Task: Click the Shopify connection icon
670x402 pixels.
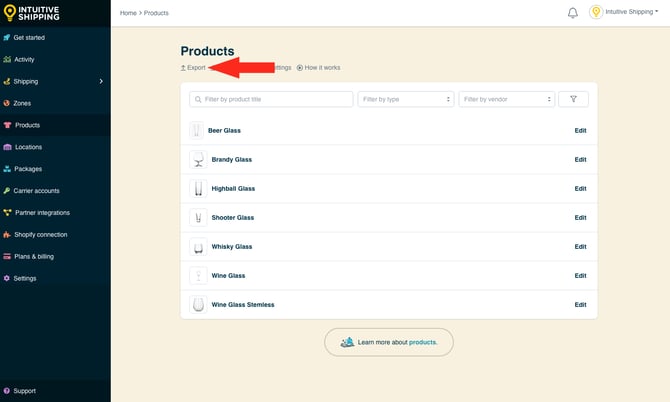Action: coord(7,235)
